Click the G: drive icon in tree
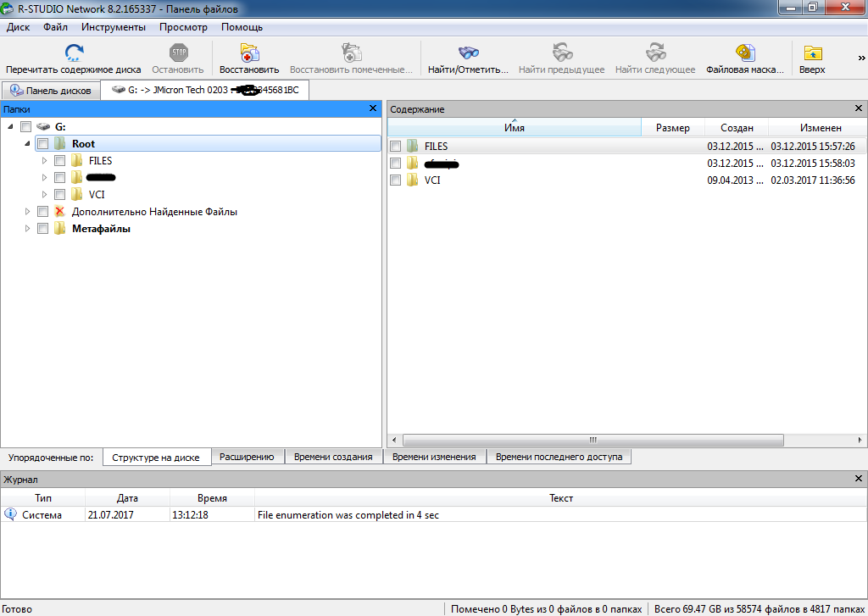The width and height of the screenshot is (868, 616). tap(43, 127)
